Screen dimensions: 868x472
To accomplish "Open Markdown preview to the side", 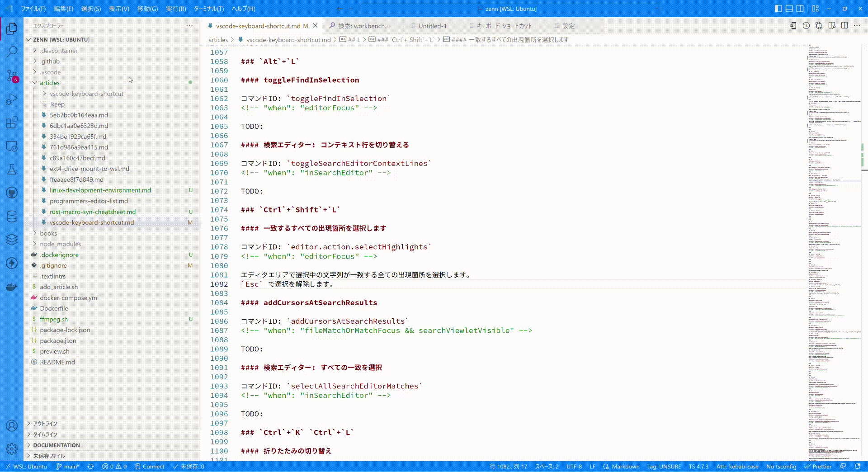I will 832,26.
